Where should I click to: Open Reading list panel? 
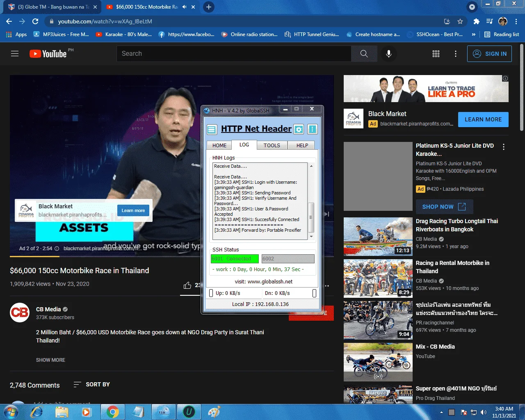pyautogui.click(x=502, y=34)
